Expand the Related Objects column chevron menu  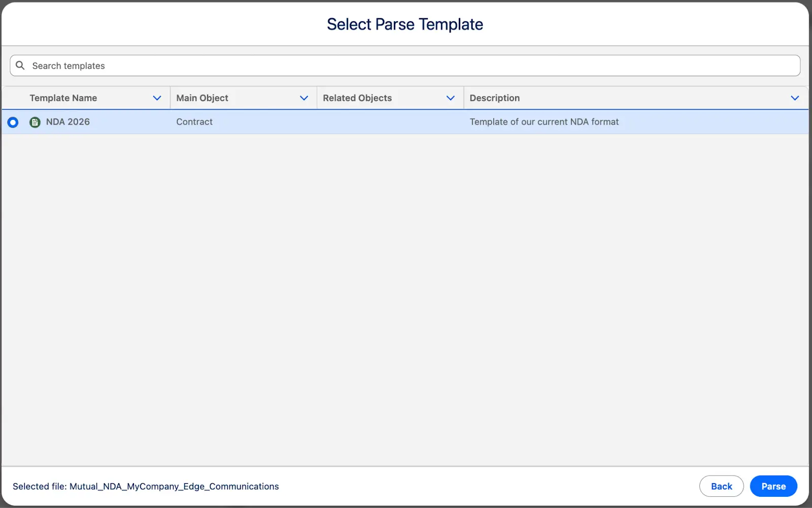click(451, 98)
